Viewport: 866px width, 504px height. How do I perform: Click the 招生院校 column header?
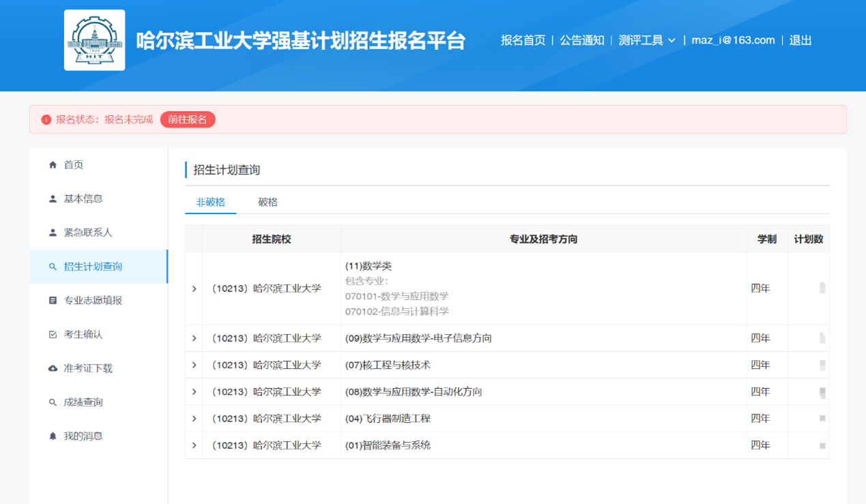271,239
